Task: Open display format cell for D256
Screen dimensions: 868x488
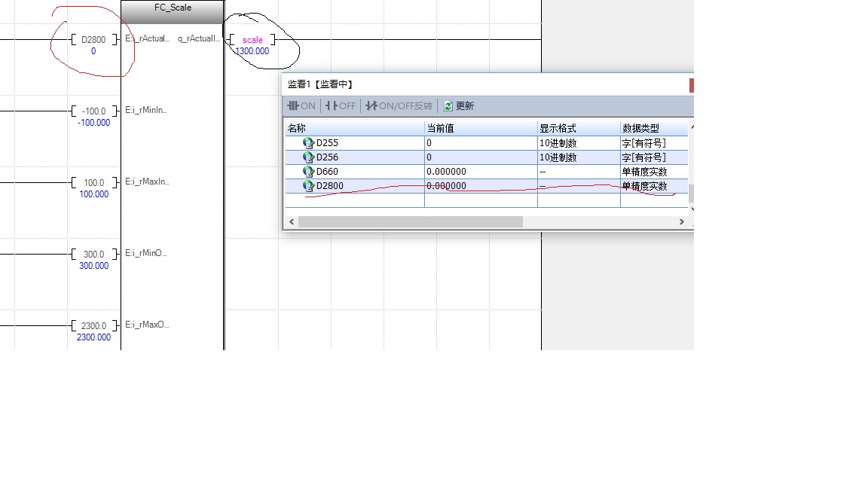Action: coord(578,157)
